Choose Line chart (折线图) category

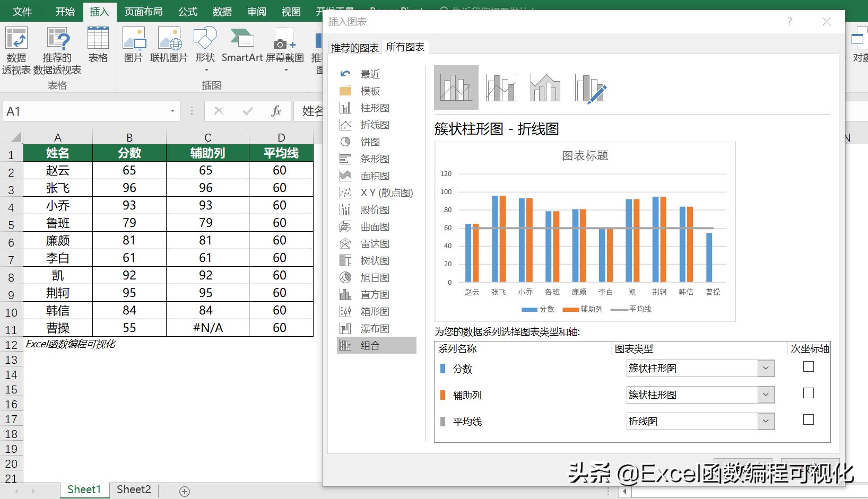(377, 125)
